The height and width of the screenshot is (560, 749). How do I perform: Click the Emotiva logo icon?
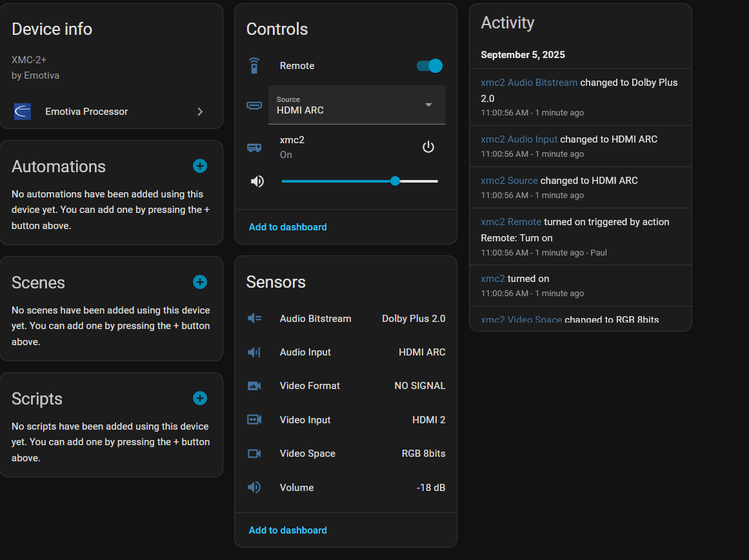tap(23, 112)
